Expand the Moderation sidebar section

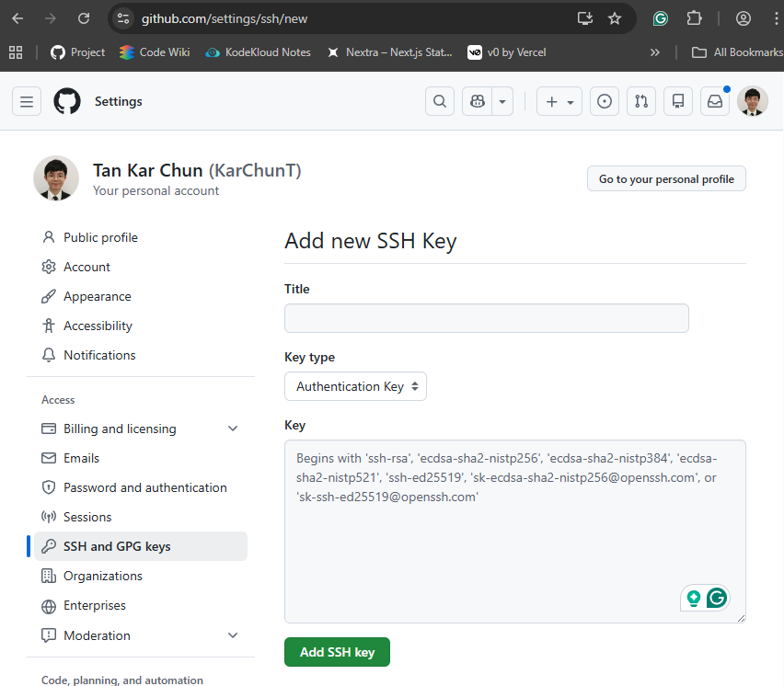[x=233, y=635]
